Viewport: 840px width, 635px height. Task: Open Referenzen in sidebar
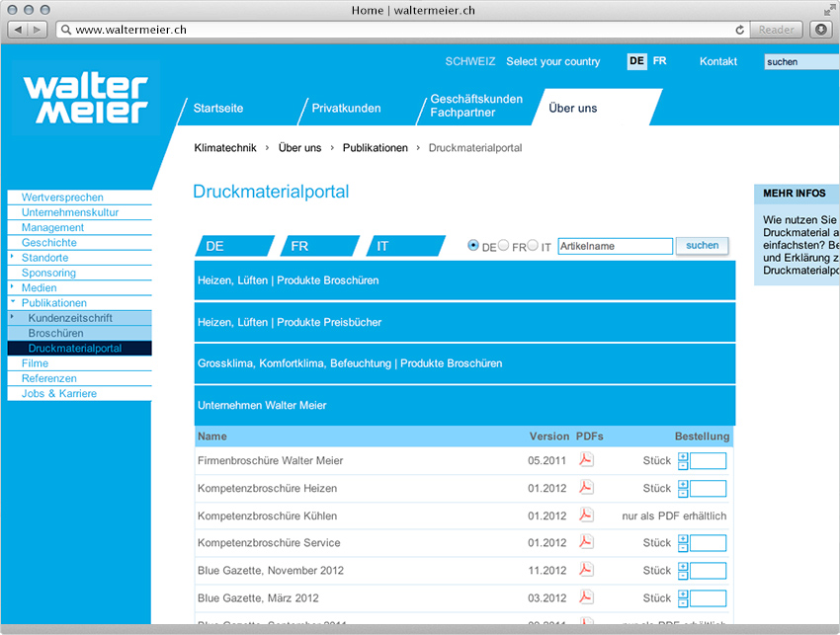(80, 378)
